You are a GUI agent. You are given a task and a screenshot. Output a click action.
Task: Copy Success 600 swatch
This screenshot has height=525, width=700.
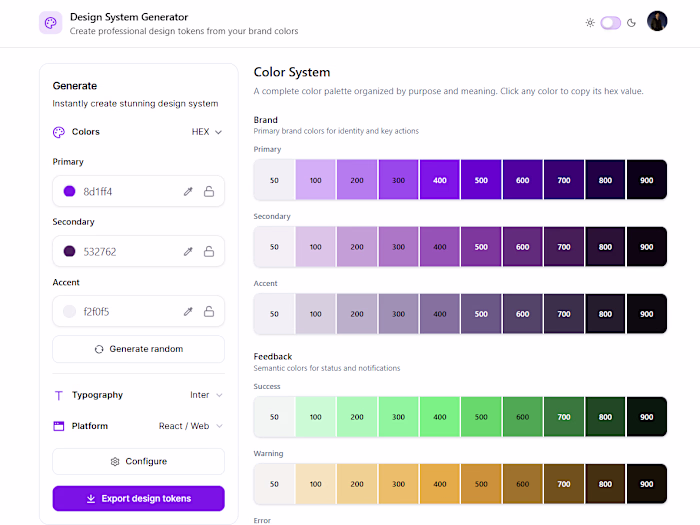(523, 417)
